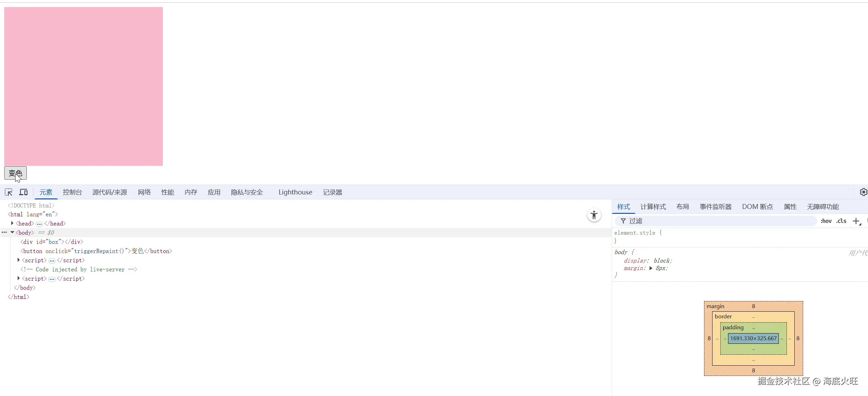Open the Lighthouse panel tab

[295, 192]
